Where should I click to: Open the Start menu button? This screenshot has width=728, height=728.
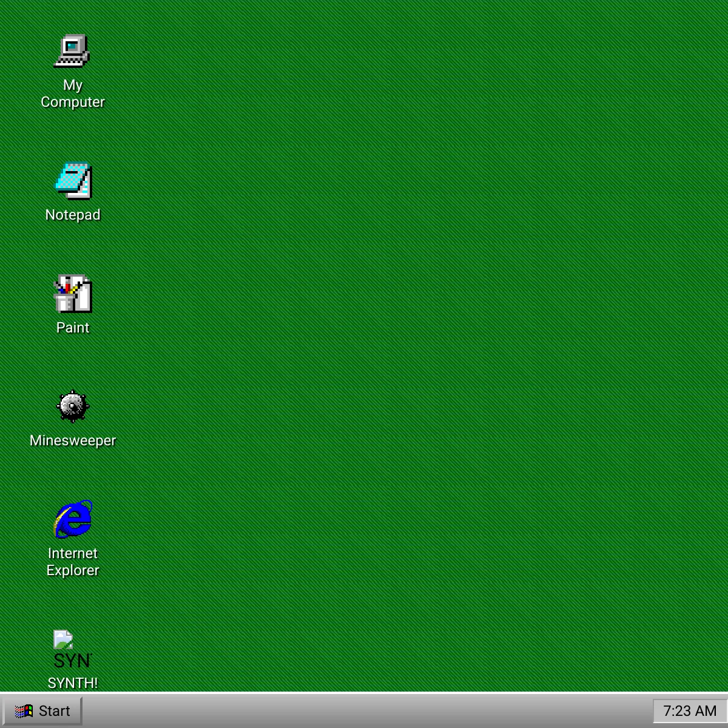pyautogui.click(x=42, y=710)
